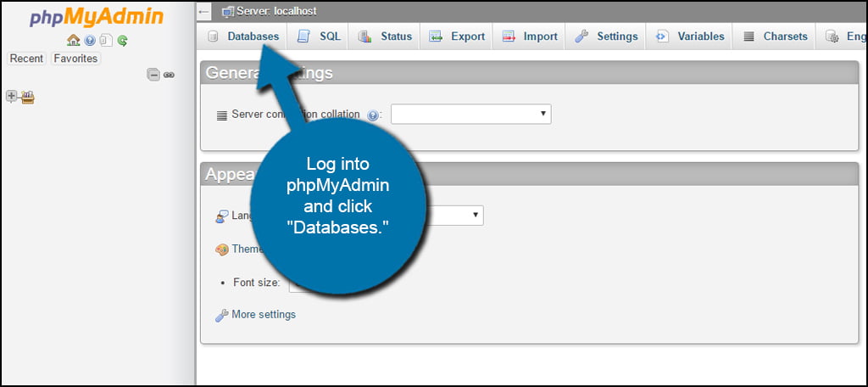Switch to the SQL tab
The height and width of the screenshot is (387, 868).
pos(319,36)
